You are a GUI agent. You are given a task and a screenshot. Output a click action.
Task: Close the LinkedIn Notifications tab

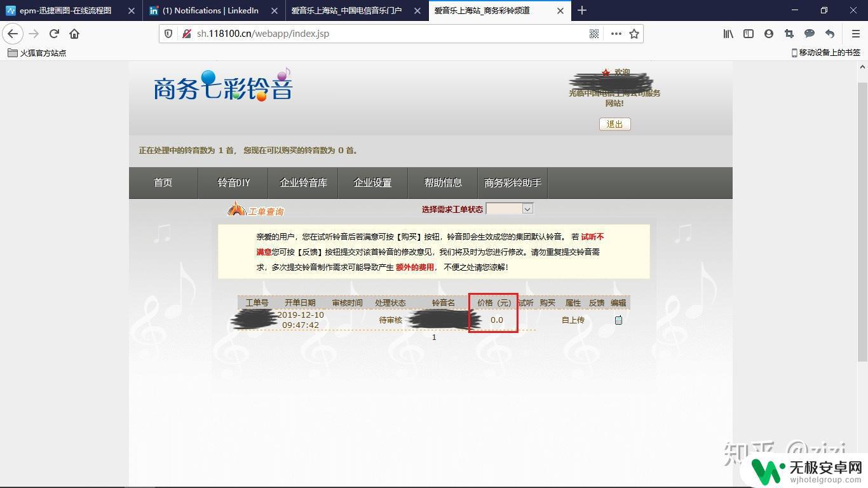[x=275, y=11]
